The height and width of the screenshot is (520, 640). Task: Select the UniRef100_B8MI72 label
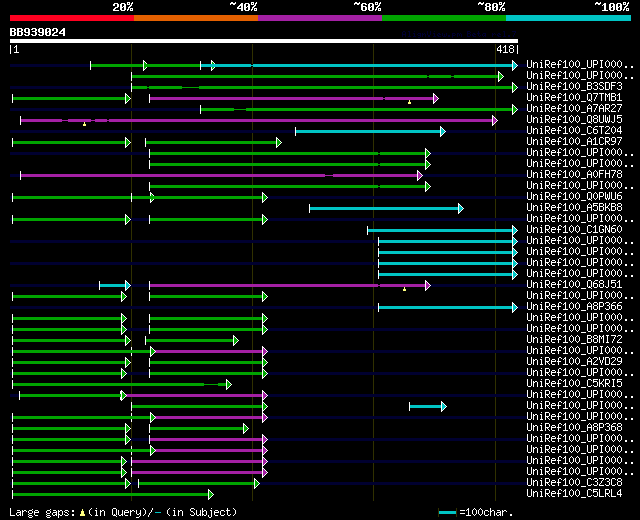(574, 340)
